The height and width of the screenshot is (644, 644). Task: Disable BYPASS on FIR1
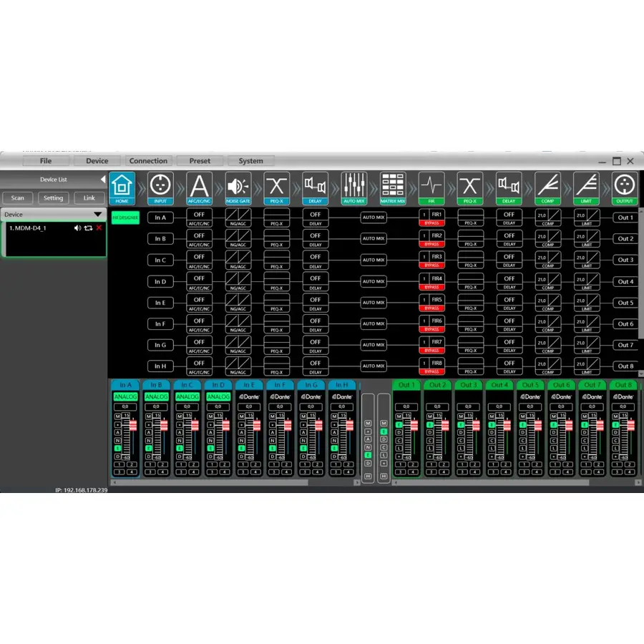point(431,223)
